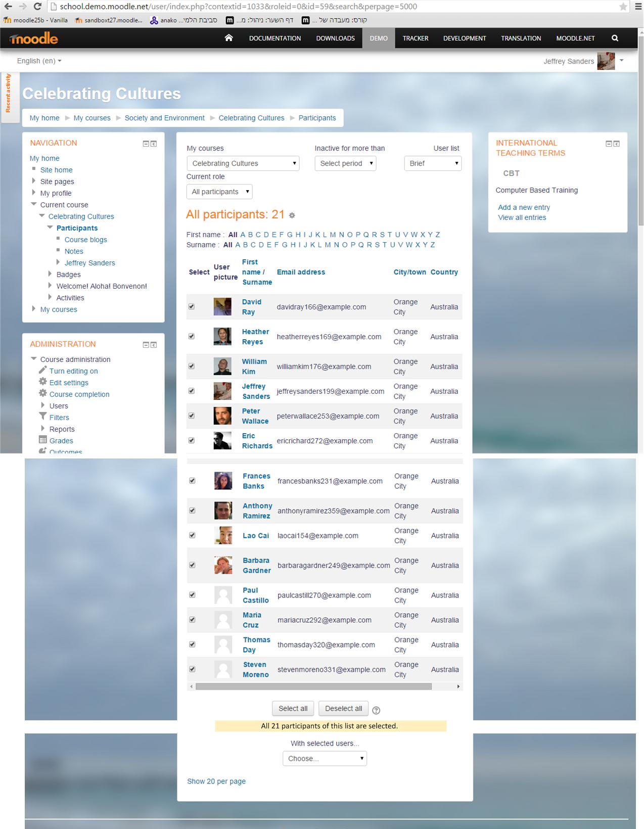644x829 pixels.
Task: Expand Users under Course administration
Action: tap(42, 405)
